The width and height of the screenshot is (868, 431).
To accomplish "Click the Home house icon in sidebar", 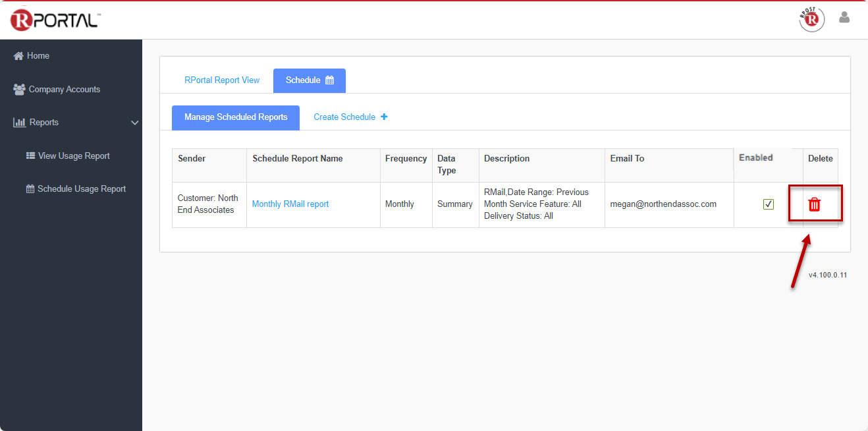I will tap(18, 56).
